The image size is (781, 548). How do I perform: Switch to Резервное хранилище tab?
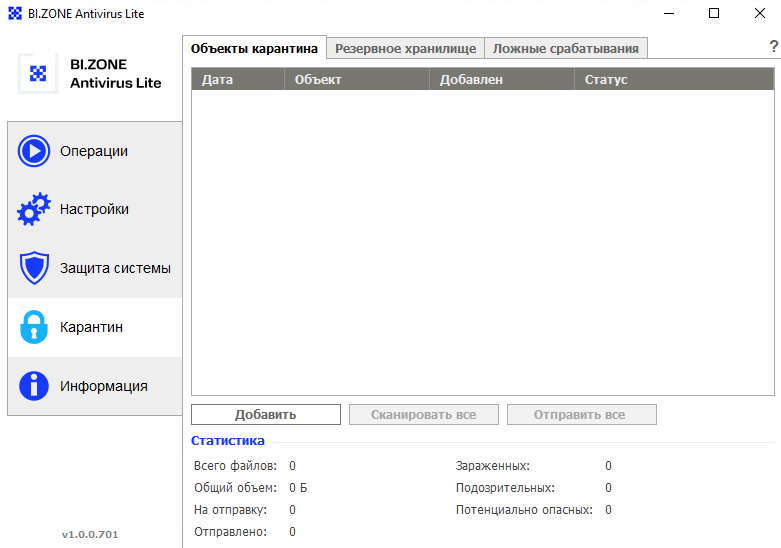click(405, 49)
